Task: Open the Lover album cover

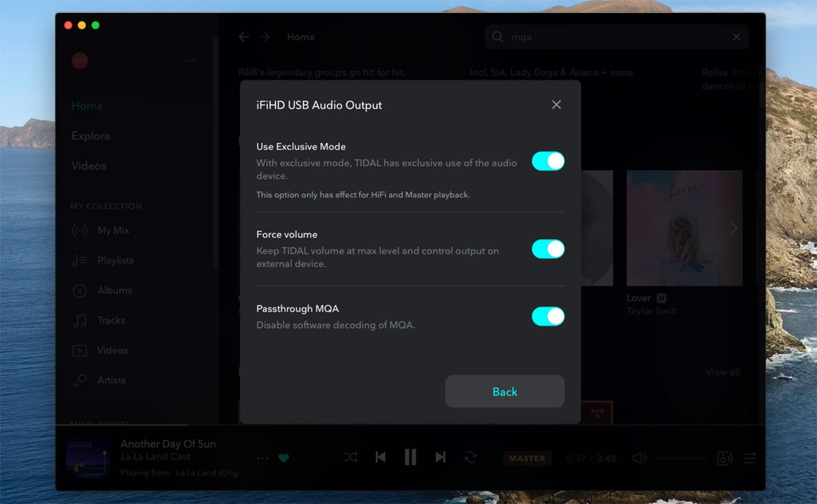Action: click(x=684, y=228)
